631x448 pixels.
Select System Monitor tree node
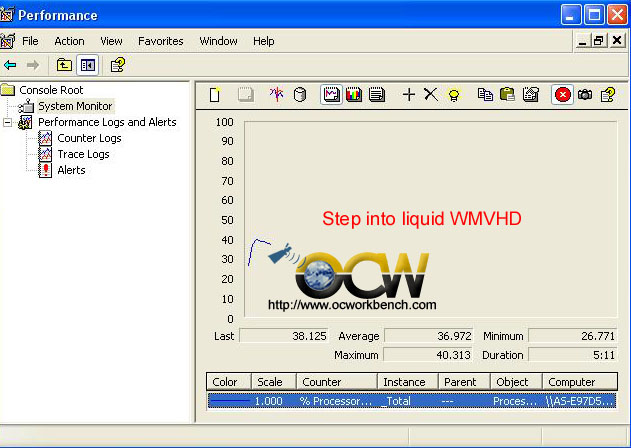click(x=75, y=106)
